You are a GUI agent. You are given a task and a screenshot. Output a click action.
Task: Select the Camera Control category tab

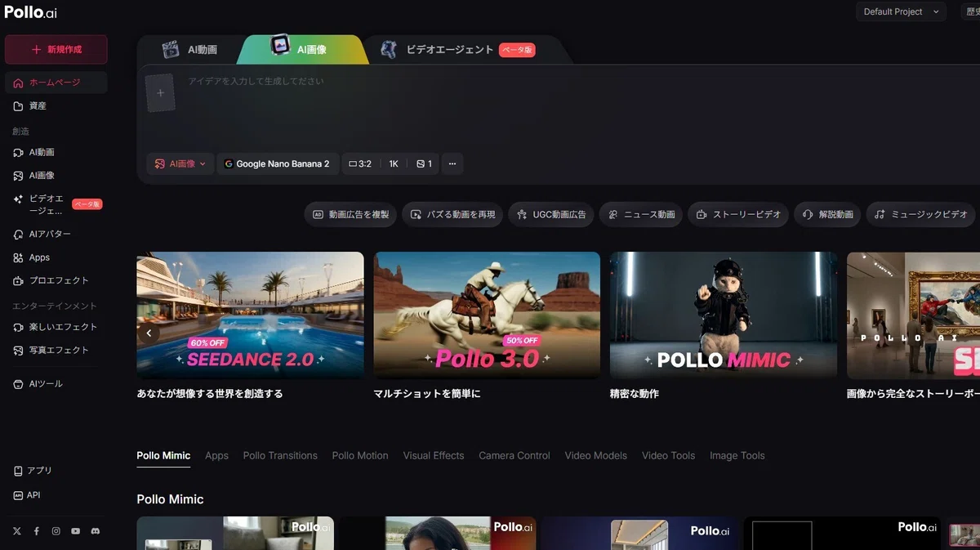click(514, 456)
